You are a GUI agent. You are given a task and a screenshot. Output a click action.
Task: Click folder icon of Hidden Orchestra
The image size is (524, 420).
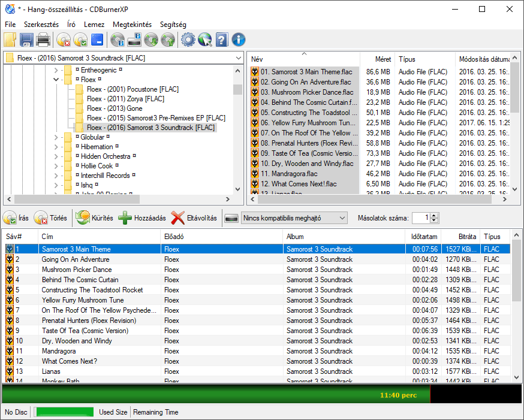(x=68, y=156)
